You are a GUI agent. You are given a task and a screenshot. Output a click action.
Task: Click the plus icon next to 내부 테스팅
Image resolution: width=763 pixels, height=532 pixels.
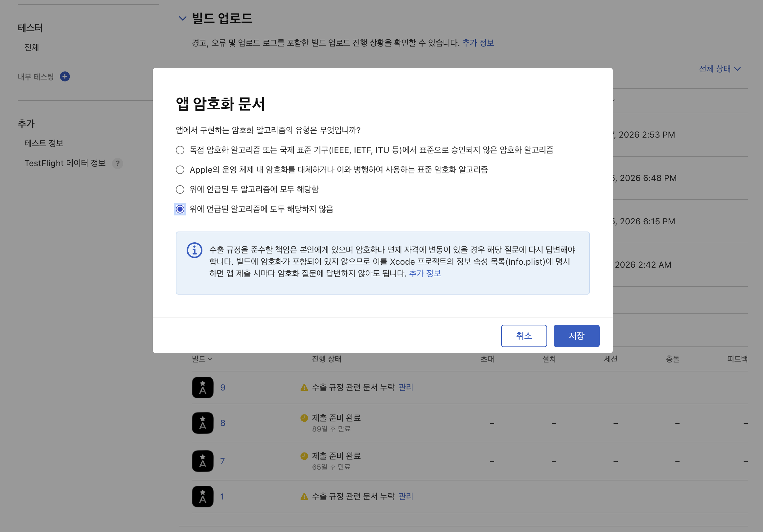pos(65,77)
